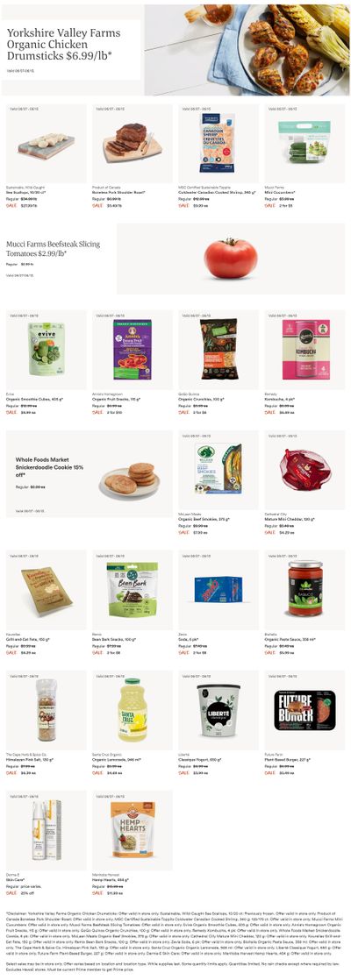This screenshot has width=351, height=980.
Task: View the boneless pork shoulder roast product
Action: click(132, 144)
